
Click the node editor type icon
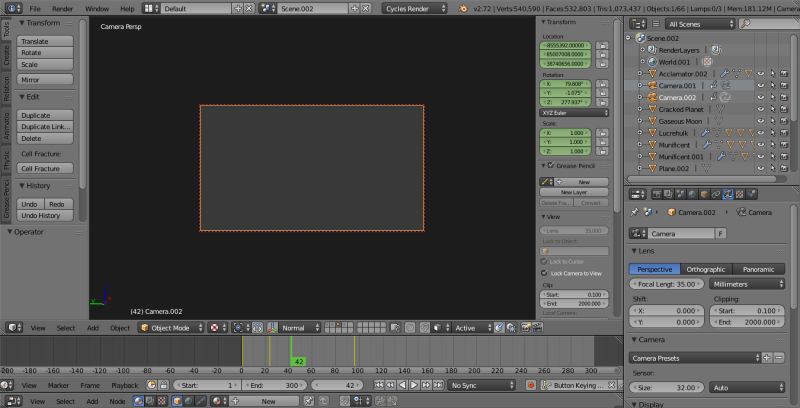(14, 401)
